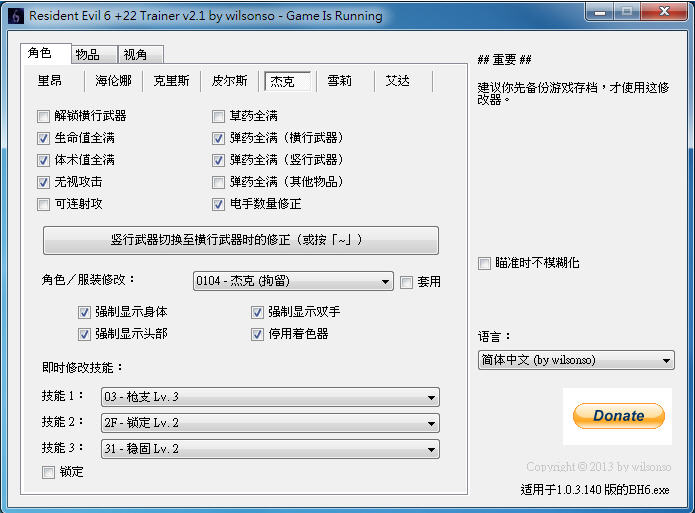The image size is (695, 513).
Task: Enable 弹药全满（其他物品）checkbox
Action: point(219,182)
